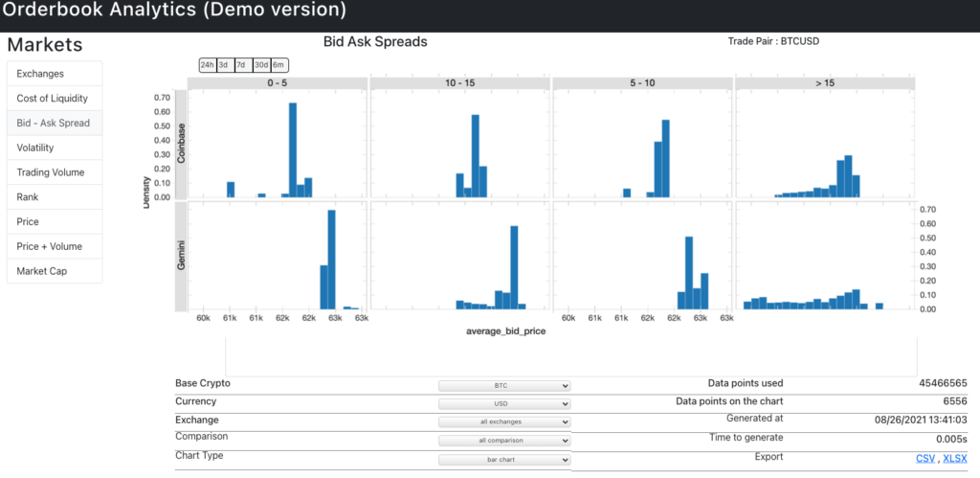Select the 24h time range button

(x=207, y=65)
